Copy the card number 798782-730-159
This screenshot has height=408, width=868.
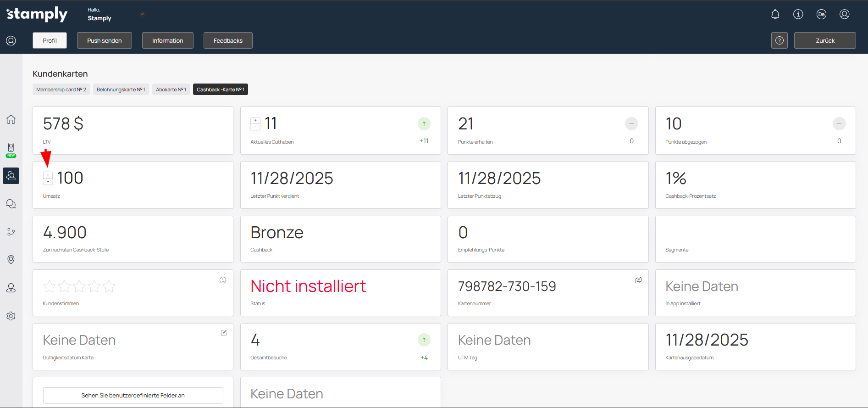(638, 280)
